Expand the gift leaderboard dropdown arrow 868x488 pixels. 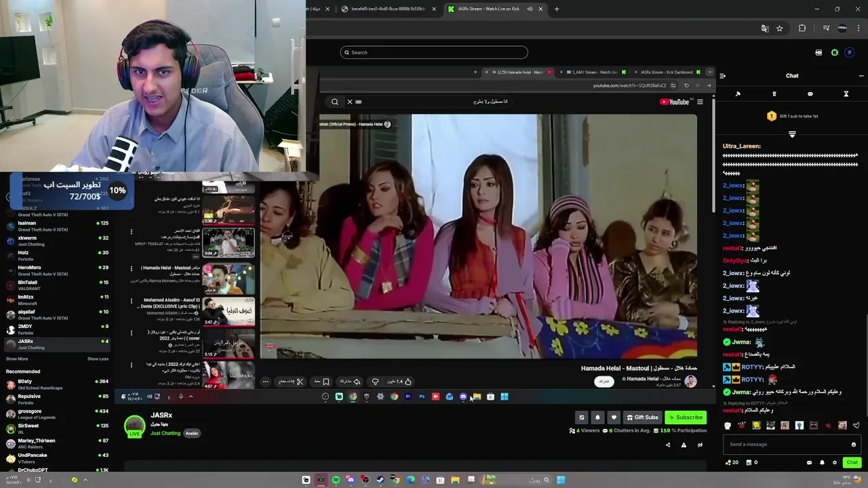pos(792,134)
